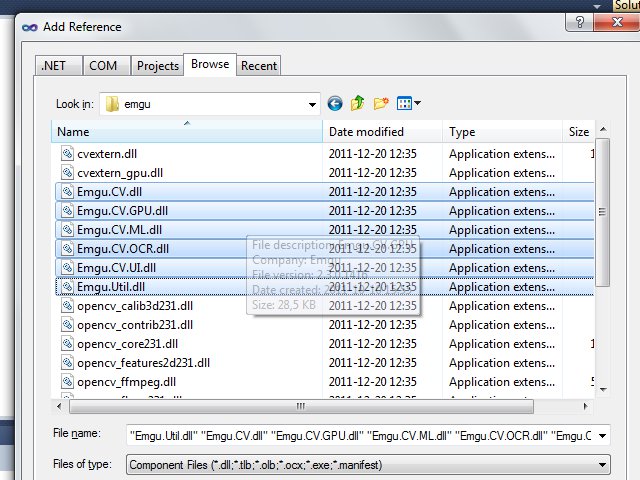This screenshot has width=640, height=480.
Task: Select the opencv_contrib231.dll file name
Action: coord(135,325)
